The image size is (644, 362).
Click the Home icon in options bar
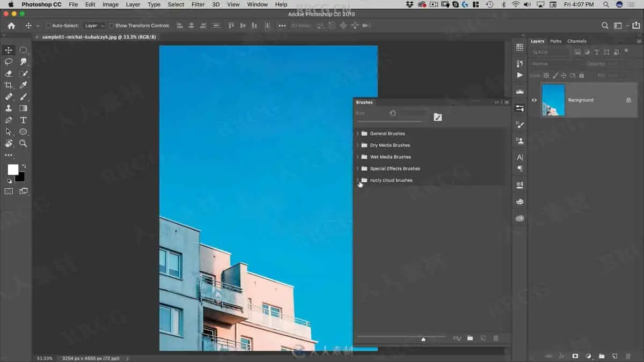pyautogui.click(x=11, y=26)
